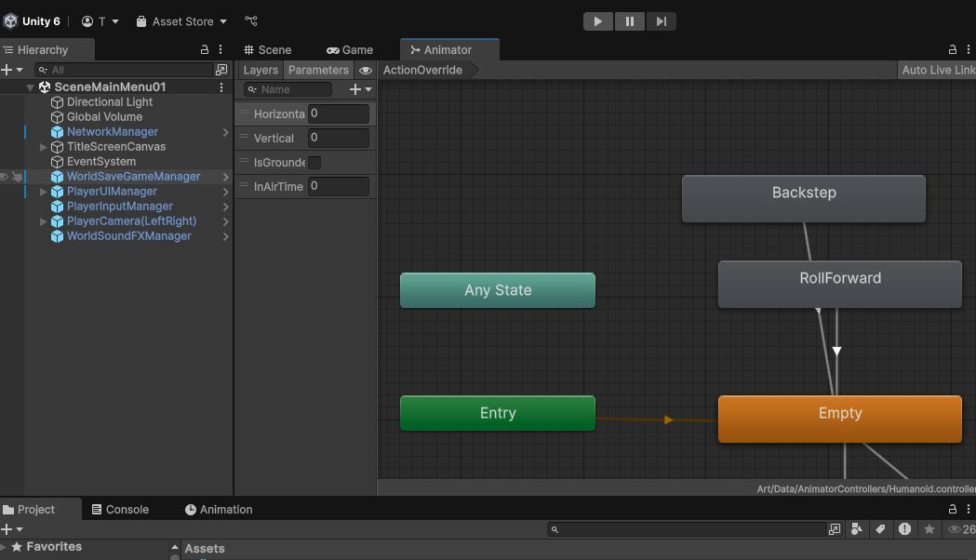This screenshot has width=976, height=560.
Task: Click Search by Label tag icon
Action: coord(880,529)
